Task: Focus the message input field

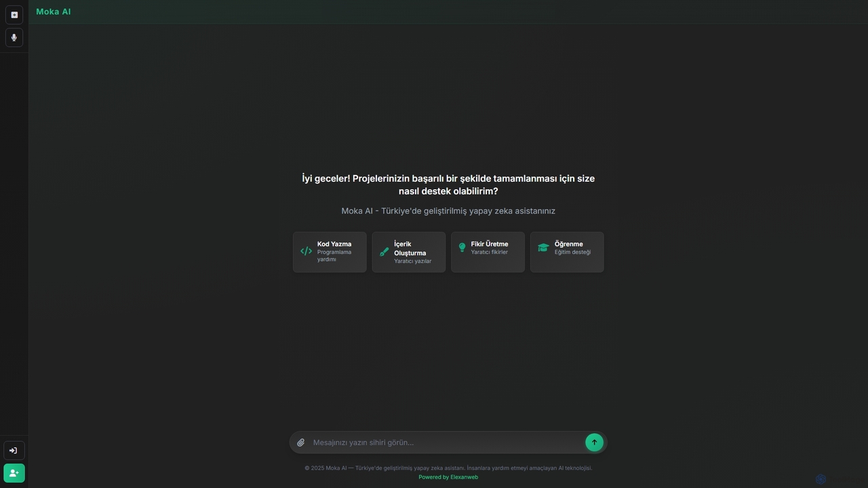Action: click(446, 443)
